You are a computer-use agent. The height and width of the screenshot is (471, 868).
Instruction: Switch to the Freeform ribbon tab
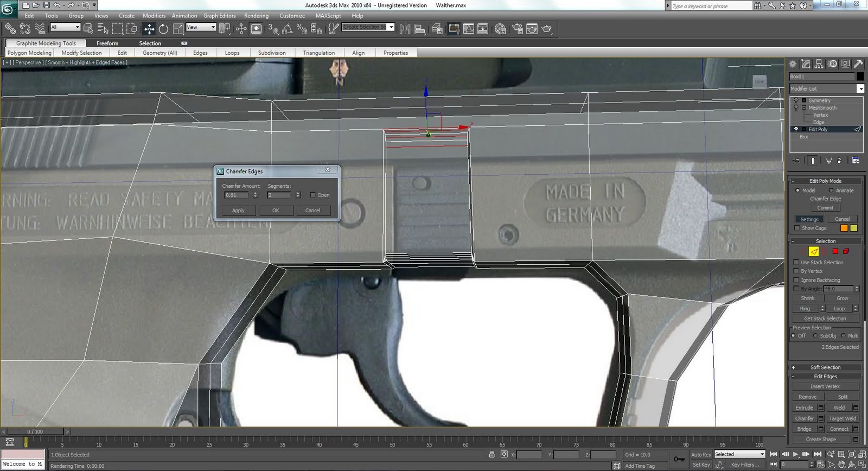pyautogui.click(x=107, y=43)
